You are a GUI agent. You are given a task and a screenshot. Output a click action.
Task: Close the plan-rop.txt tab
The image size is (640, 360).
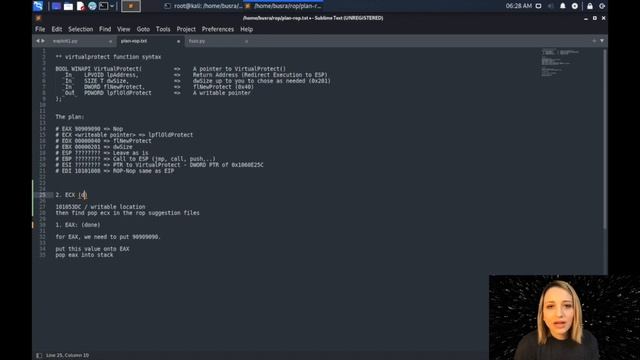click(x=178, y=41)
